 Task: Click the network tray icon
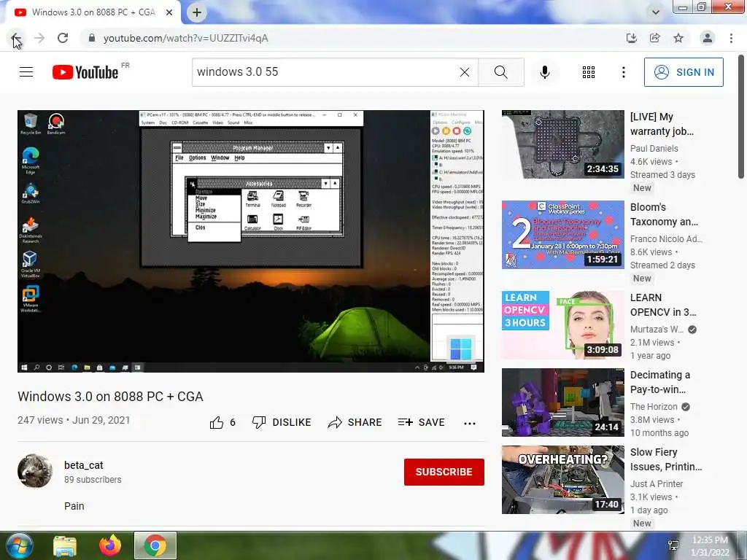[x=673, y=545]
